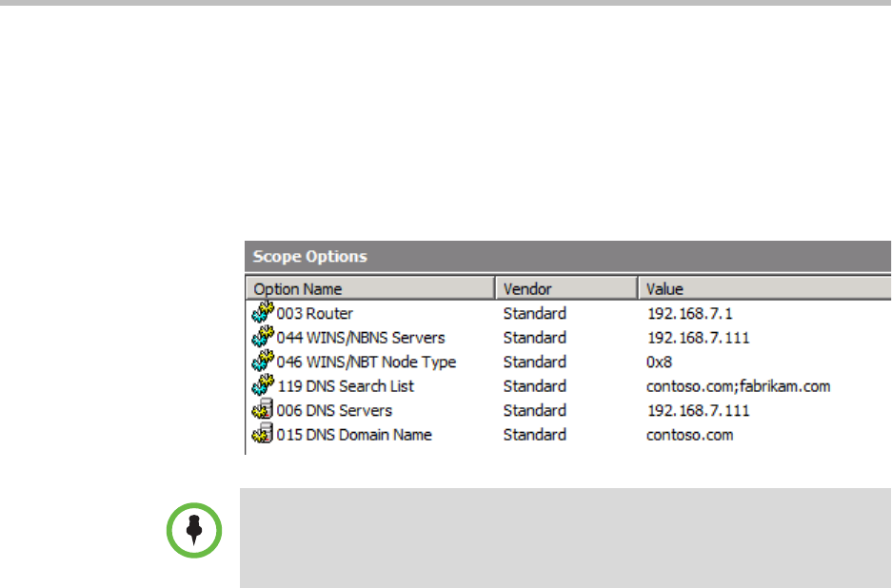Click Standard vendor in DNS Search List row
Image resolution: width=892 pixels, height=588 pixels.
pyautogui.click(x=535, y=386)
